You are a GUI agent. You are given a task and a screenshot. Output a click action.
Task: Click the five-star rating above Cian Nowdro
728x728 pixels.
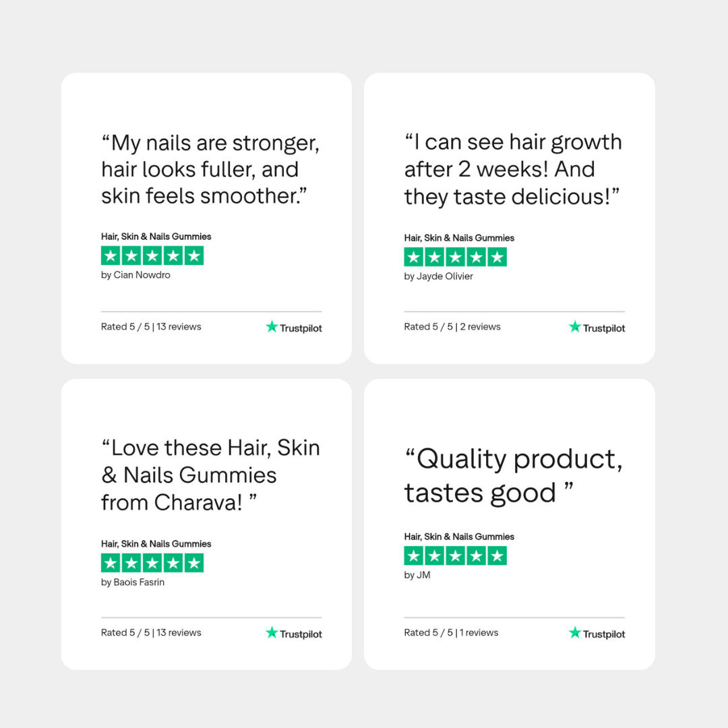tap(152, 255)
